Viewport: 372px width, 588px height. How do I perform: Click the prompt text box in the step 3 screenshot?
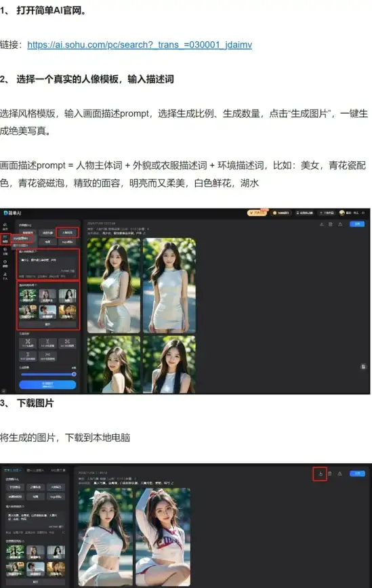36,520
